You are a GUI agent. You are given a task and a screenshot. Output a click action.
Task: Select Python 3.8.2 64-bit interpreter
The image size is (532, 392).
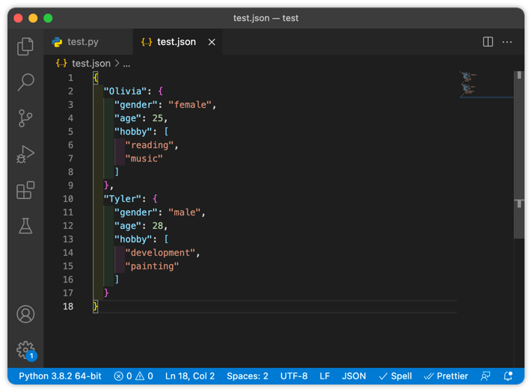coord(60,376)
